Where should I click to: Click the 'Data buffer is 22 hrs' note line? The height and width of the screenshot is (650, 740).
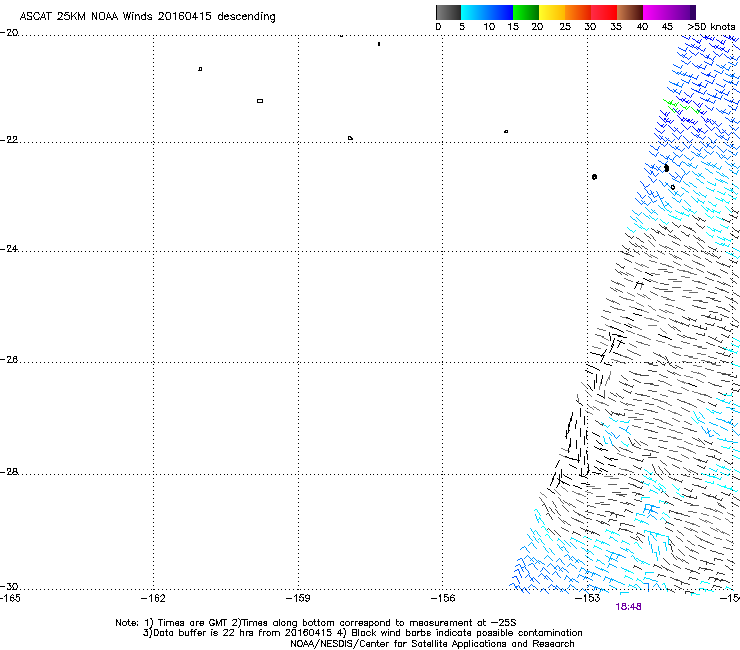pos(362,633)
